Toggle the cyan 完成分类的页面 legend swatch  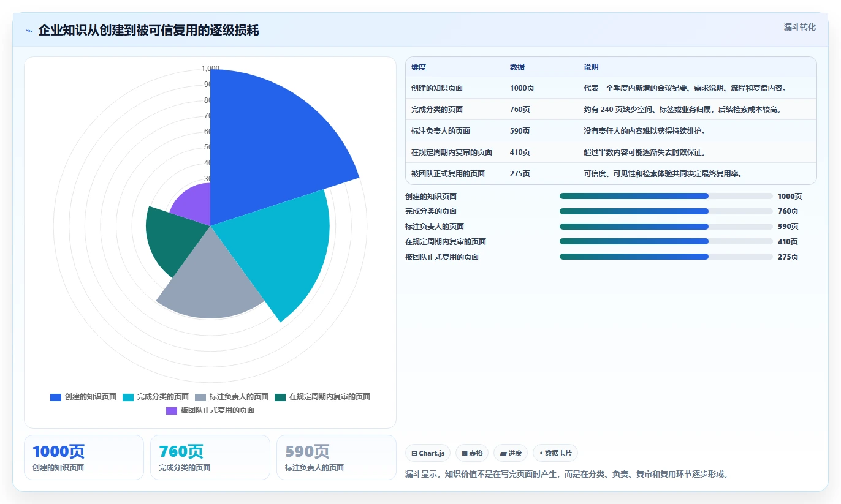click(x=128, y=397)
